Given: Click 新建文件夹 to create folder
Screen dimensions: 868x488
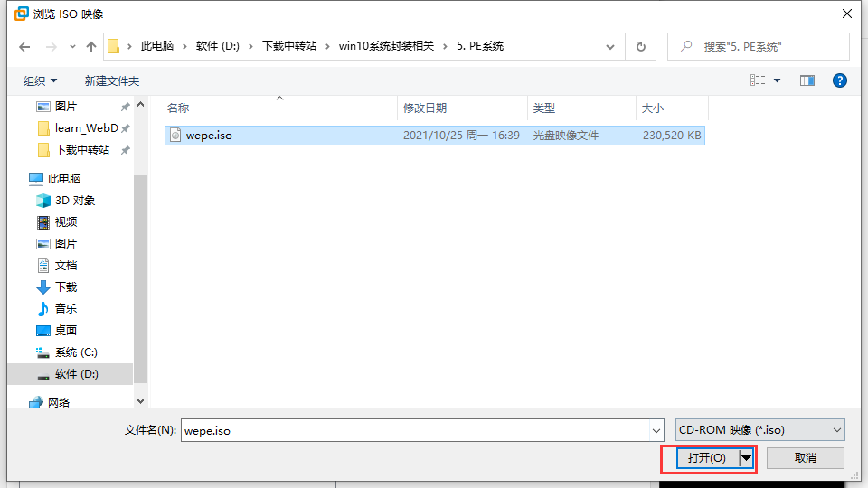Looking at the screenshot, I should click(x=111, y=81).
